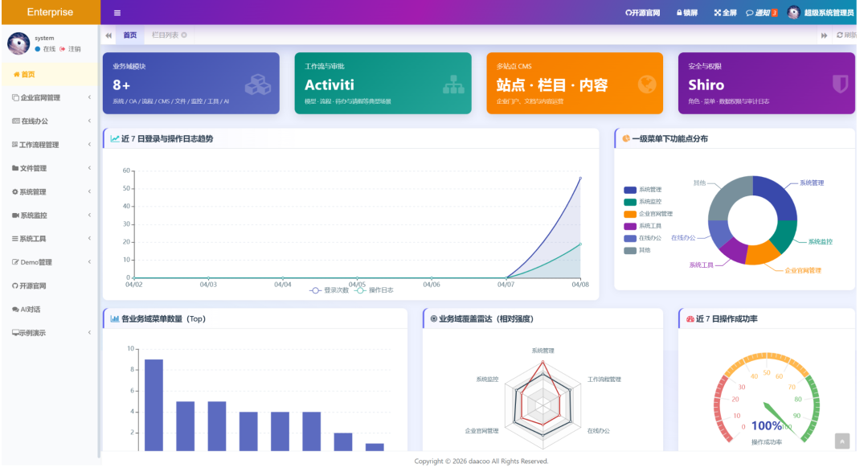868x468 pixels.
Task: Click the 8+ value on 业务域模块 card
Action: pyautogui.click(x=121, y=84)
